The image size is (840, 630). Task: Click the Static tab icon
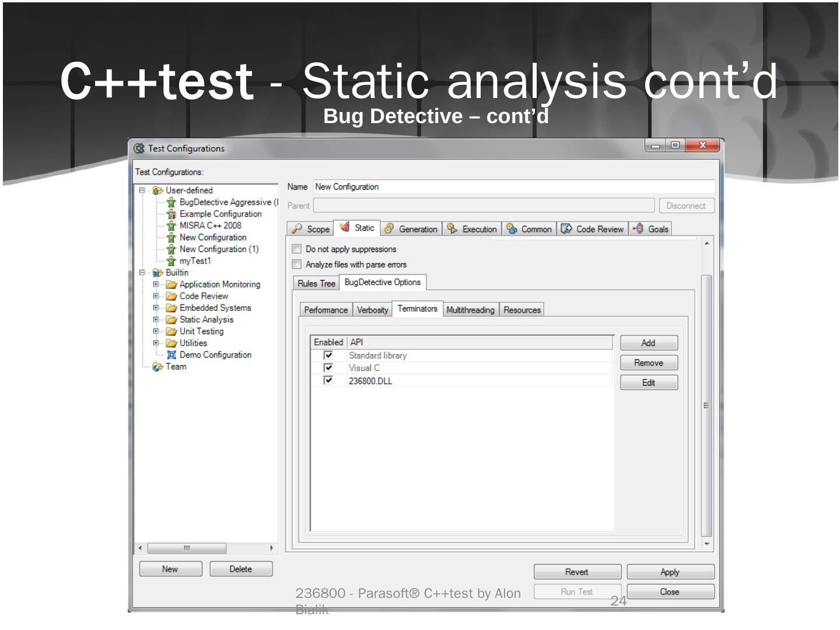(x=345, y=227)
